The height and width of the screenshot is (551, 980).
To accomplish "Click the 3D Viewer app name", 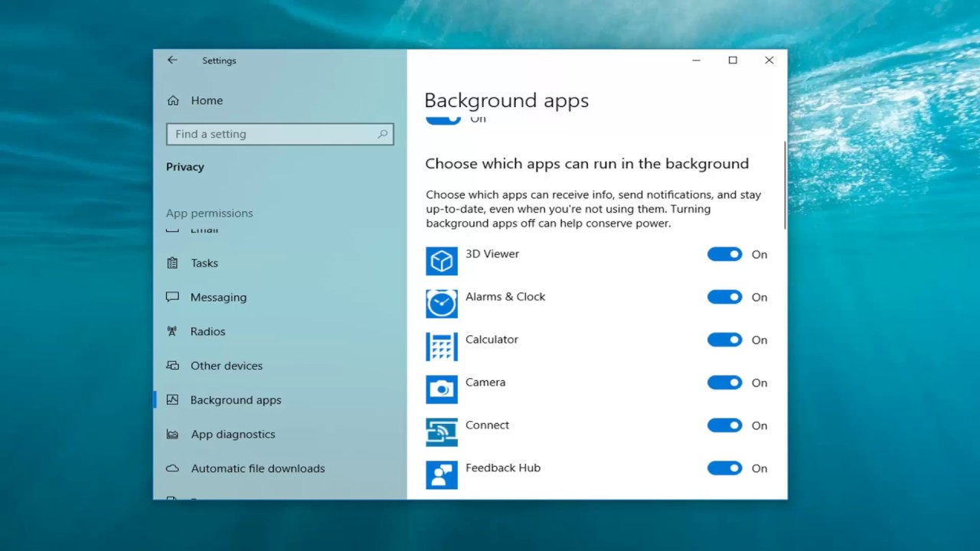I will pyautogui.click(x=492, y=254).
